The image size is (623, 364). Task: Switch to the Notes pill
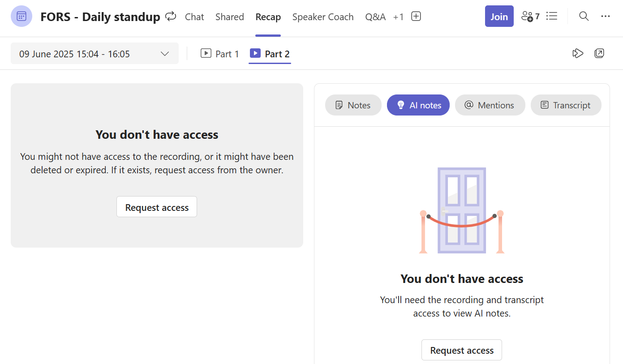pyautogui.click(x=353, y=105)
